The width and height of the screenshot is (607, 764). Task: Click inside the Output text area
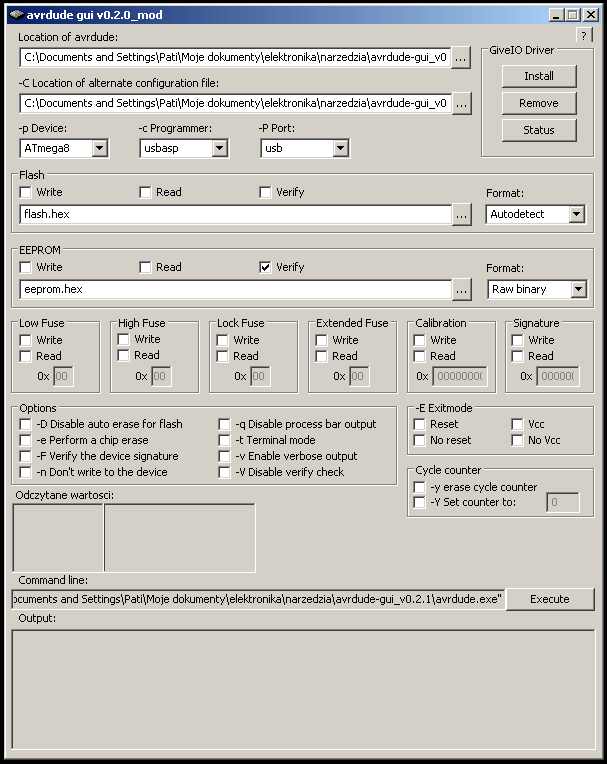303,689
